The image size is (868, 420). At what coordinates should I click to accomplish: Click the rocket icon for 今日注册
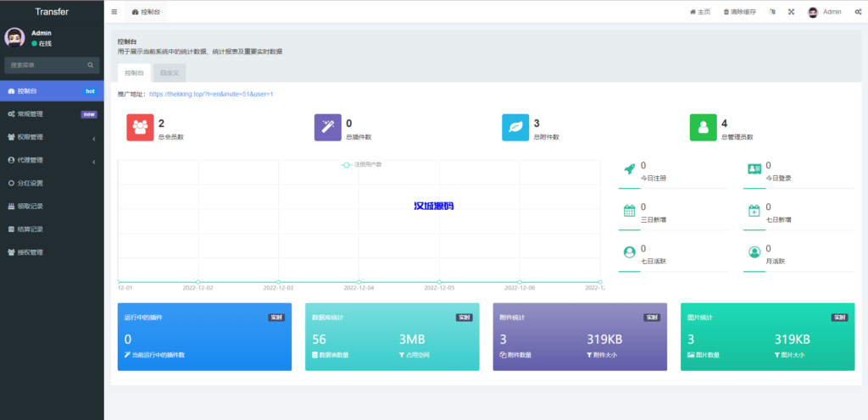(x=629, y=169)
